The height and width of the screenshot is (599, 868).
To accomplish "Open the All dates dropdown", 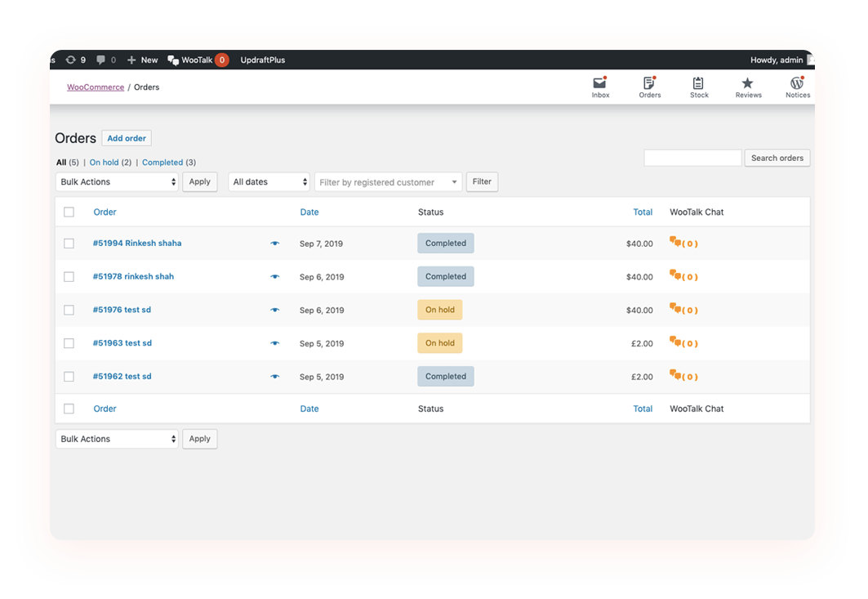I will [269, 181].
